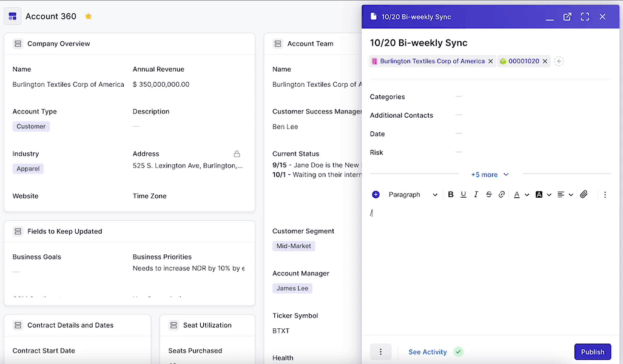Expand the +5 more fields
This screenshot has height=364, width=623.
click(490, 175)
